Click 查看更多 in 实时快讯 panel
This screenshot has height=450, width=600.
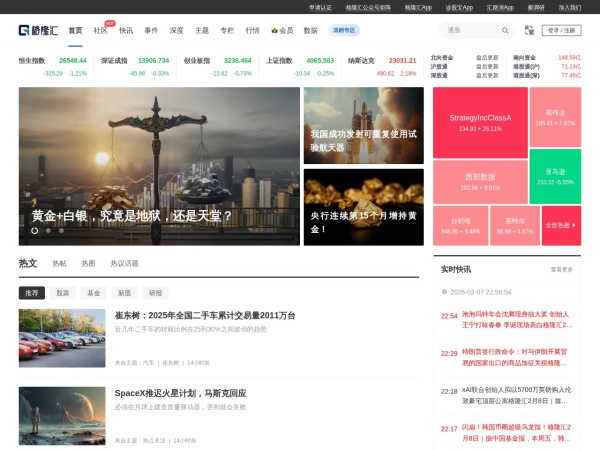click(x=562, y=269)
